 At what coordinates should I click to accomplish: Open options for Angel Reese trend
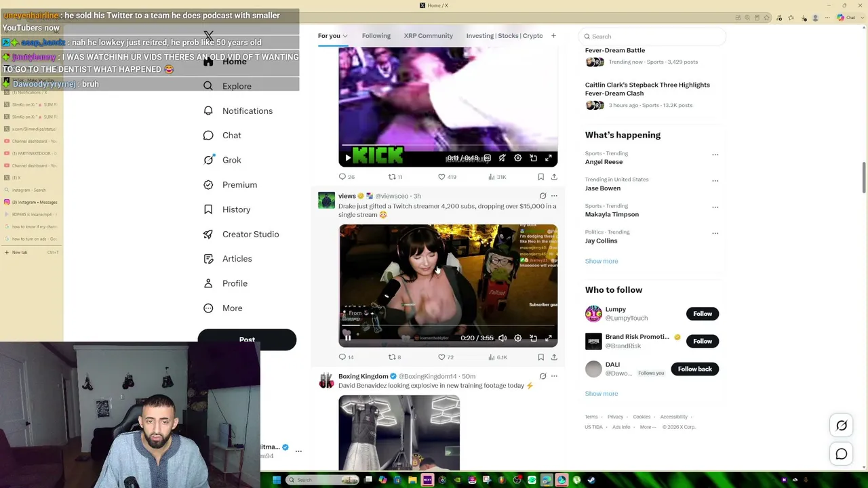coord(715,155)
